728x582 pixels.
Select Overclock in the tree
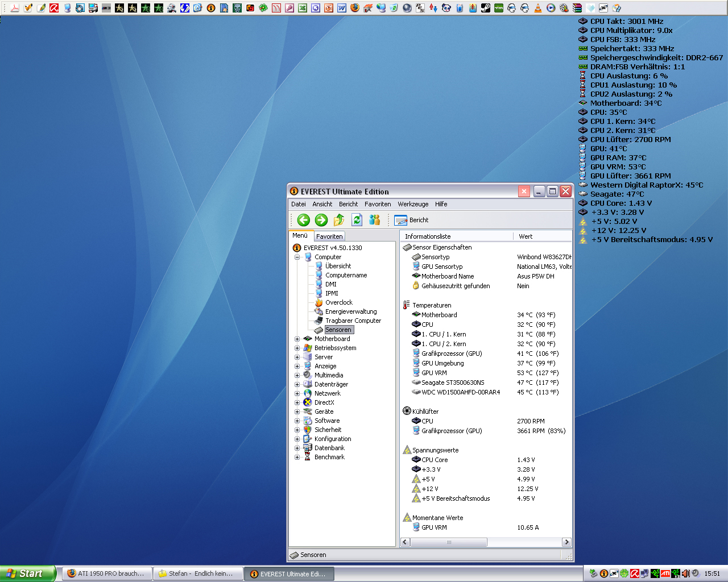click(339, 302)
